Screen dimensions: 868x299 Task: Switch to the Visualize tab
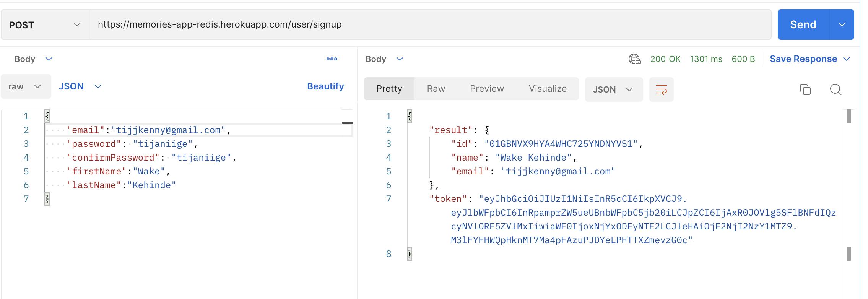point(548,89)
